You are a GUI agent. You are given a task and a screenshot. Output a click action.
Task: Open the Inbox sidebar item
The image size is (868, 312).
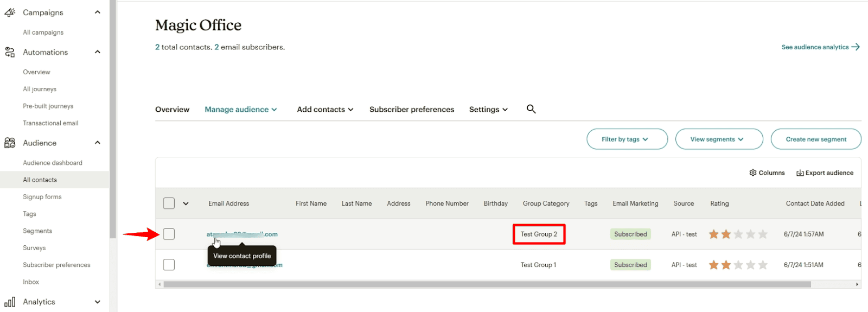31,282
